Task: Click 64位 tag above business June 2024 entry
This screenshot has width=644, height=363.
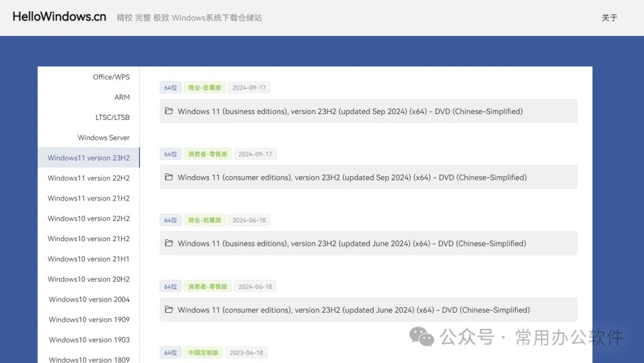Action: point(171,220)
